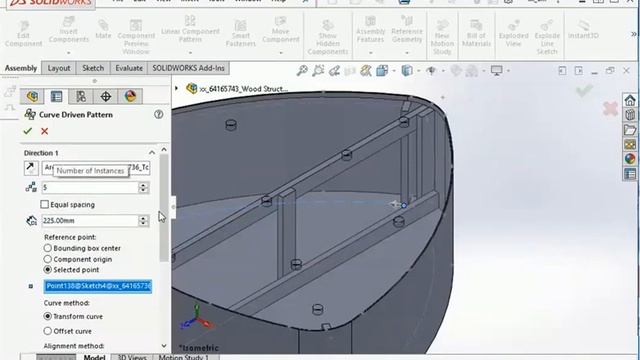Screen dimensions: 640x360
Task: Open PropertyManager tab icon
Action: click(56, 96)
